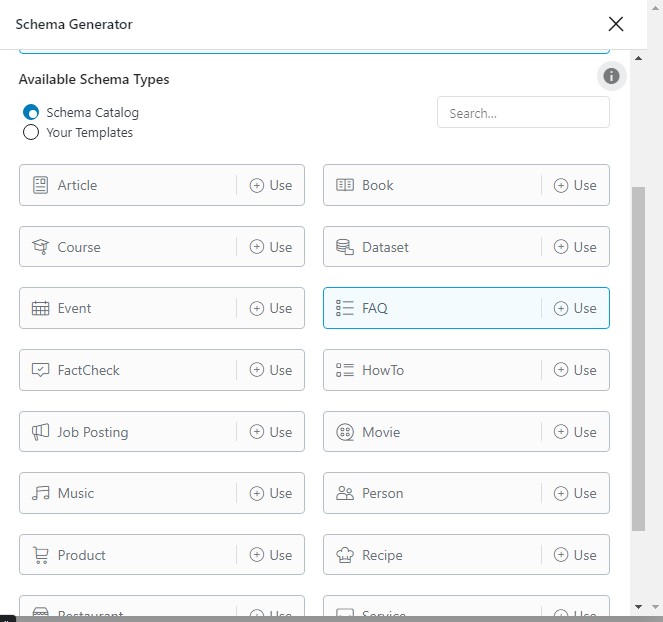The image size is (663, 622).
Task: Use the Recipe schema type
Action: (575, 555)
